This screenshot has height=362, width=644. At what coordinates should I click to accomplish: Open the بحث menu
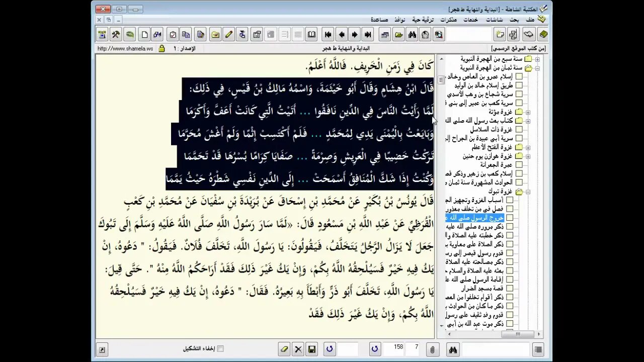[x=514, y=20]
